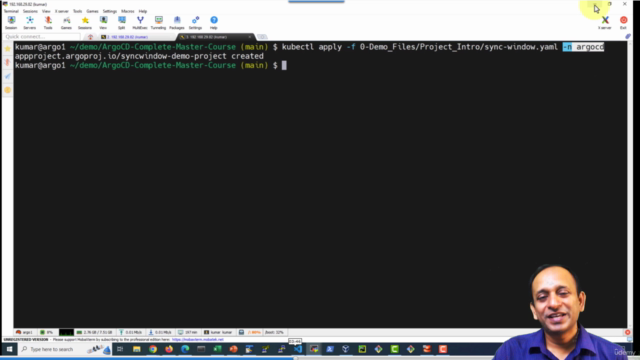Open PowerShell from the taskbar

330,349
